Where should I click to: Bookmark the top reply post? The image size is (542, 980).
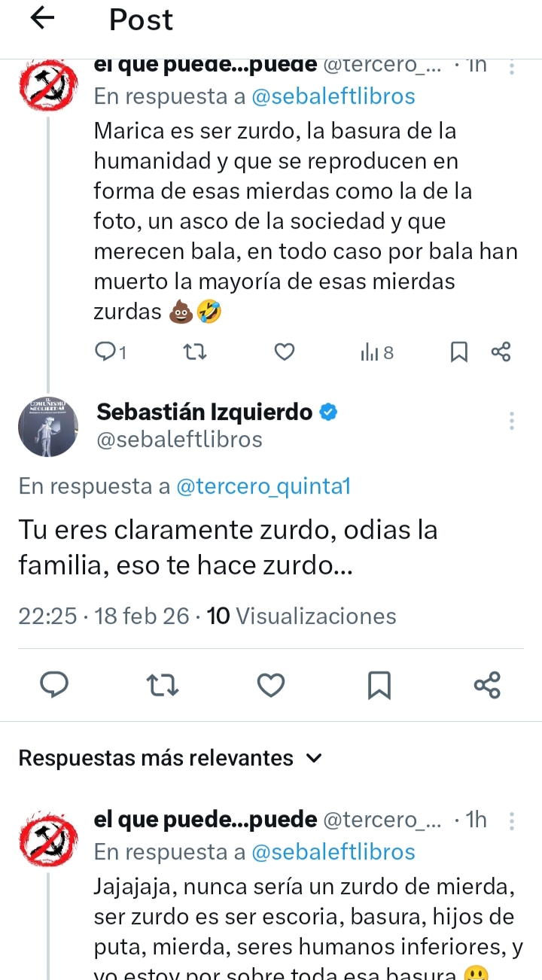[x=458, y=352]
